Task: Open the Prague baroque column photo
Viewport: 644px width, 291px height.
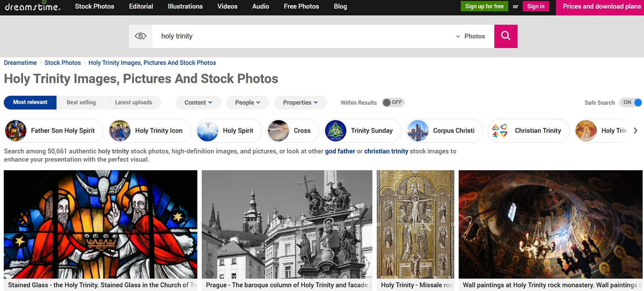Action: click(287, 224)
